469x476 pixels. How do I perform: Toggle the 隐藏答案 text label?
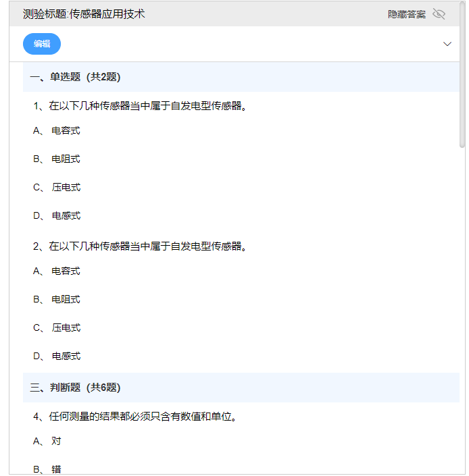(407, 14)
